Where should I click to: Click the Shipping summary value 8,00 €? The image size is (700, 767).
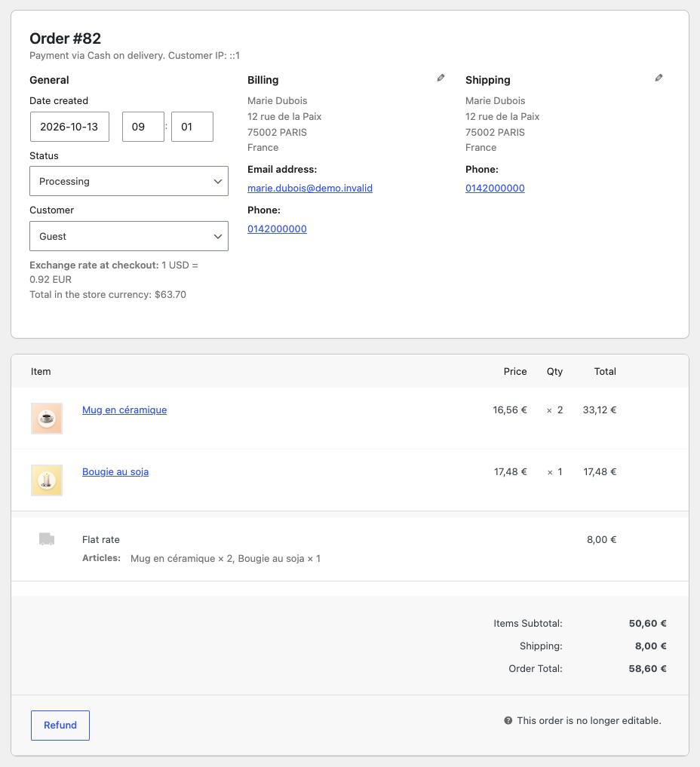(651, 646)
